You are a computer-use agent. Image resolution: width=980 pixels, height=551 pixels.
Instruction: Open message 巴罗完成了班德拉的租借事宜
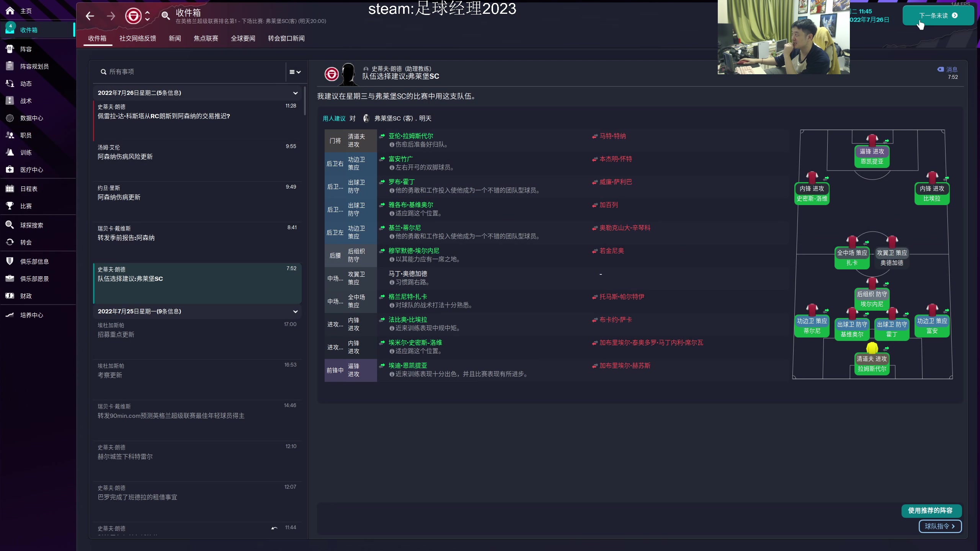pyautogui.click(x=197, y=502)
